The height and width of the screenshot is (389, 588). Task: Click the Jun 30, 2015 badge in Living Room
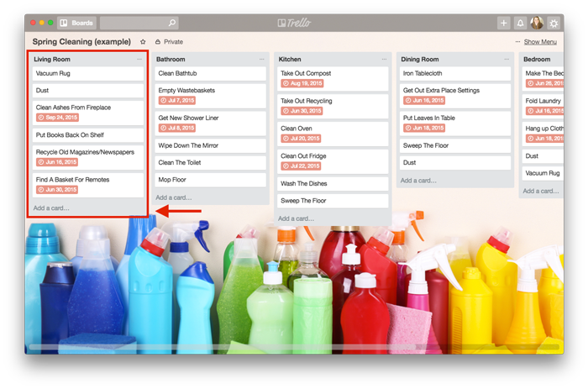tap(57, 190)
